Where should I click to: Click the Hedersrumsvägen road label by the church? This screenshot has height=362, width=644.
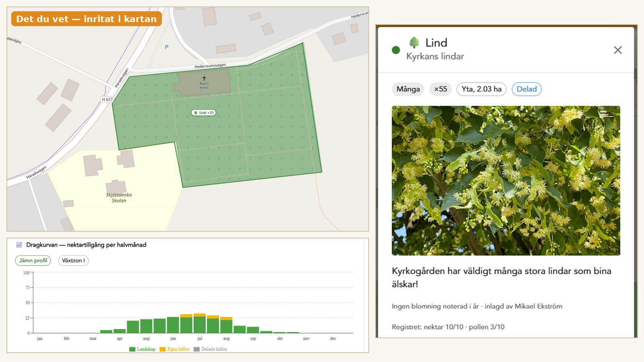210,66
